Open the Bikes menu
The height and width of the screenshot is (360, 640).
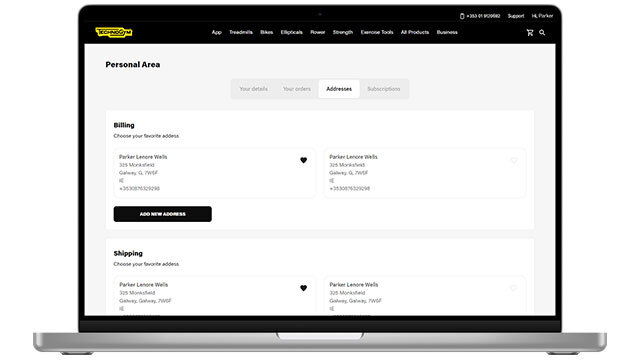point(267,32)
